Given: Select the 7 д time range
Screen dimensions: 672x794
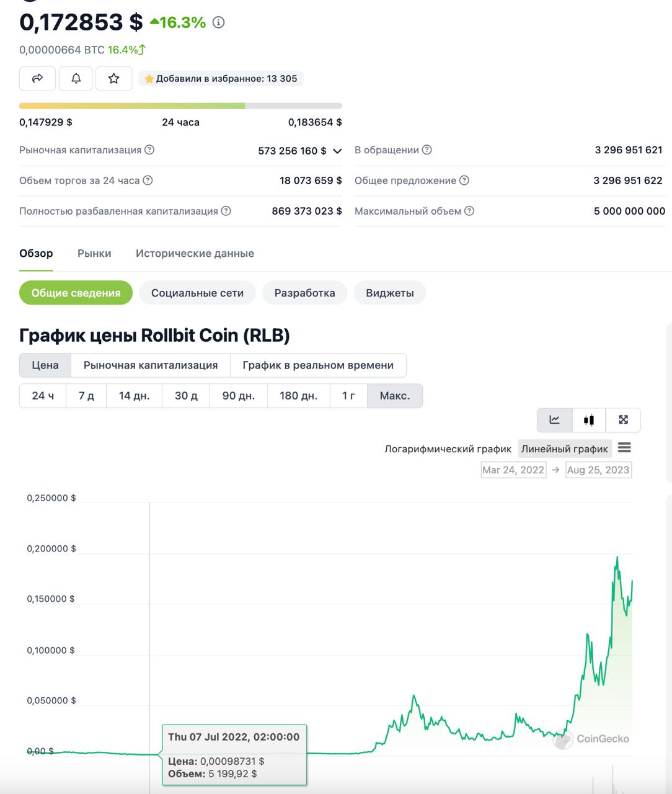Looking at the screenshot, I should point(86,396).
